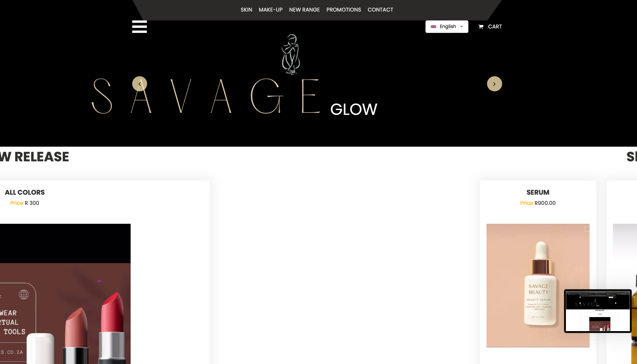Open the CART link

(495, 26)
